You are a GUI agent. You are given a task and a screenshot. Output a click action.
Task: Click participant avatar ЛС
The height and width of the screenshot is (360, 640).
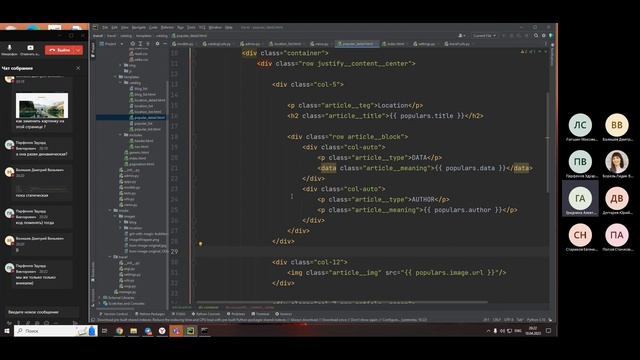[x=580, y=125]
